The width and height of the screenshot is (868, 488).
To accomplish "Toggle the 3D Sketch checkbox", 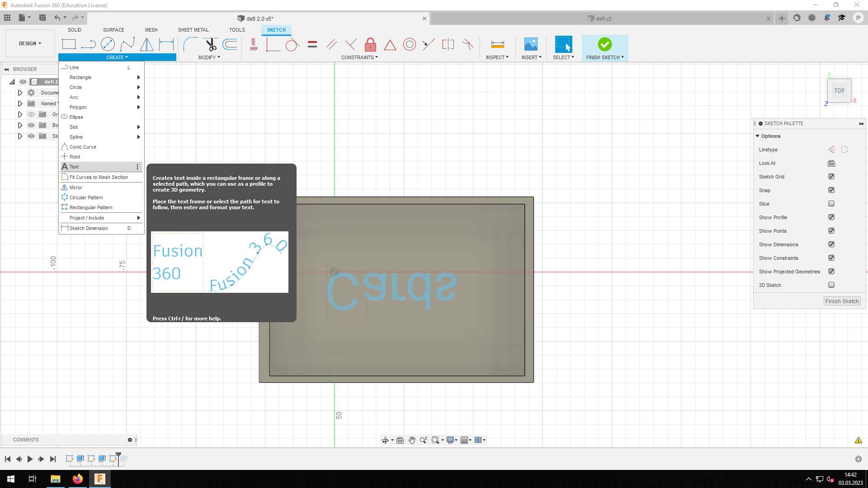I will pos(831,285).
